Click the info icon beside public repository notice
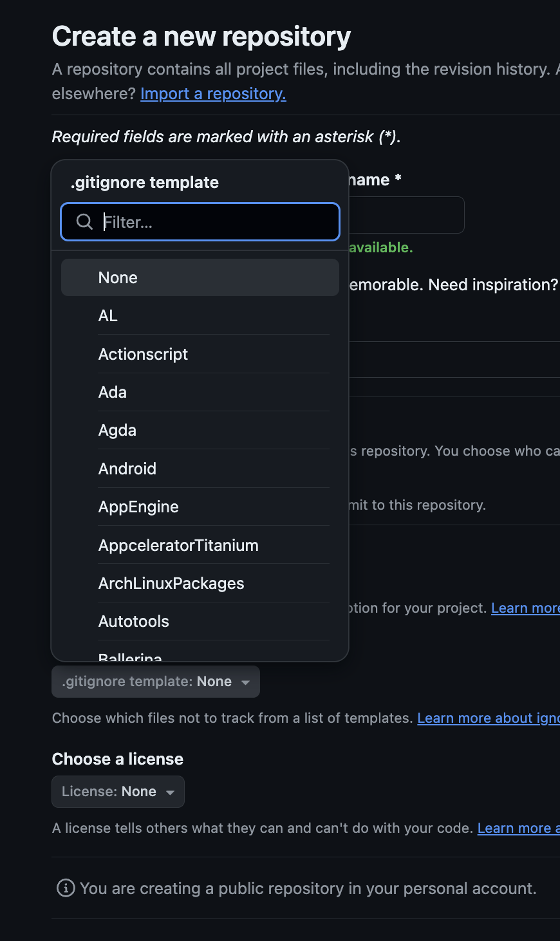 [66, 888]
